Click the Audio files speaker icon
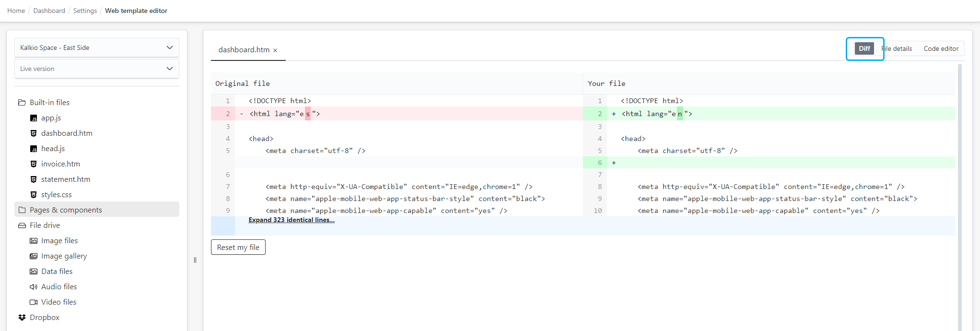980x331 pixels. (34, 287)
